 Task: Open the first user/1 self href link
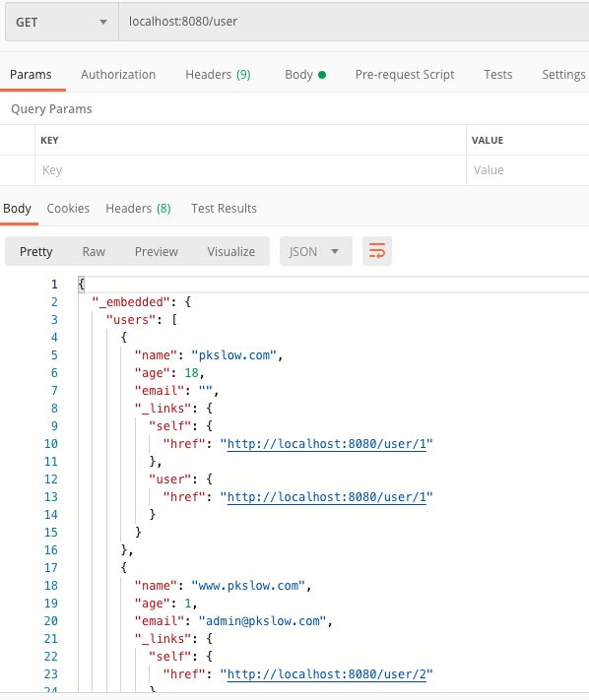pyautogui.click(x=327, y=444)
